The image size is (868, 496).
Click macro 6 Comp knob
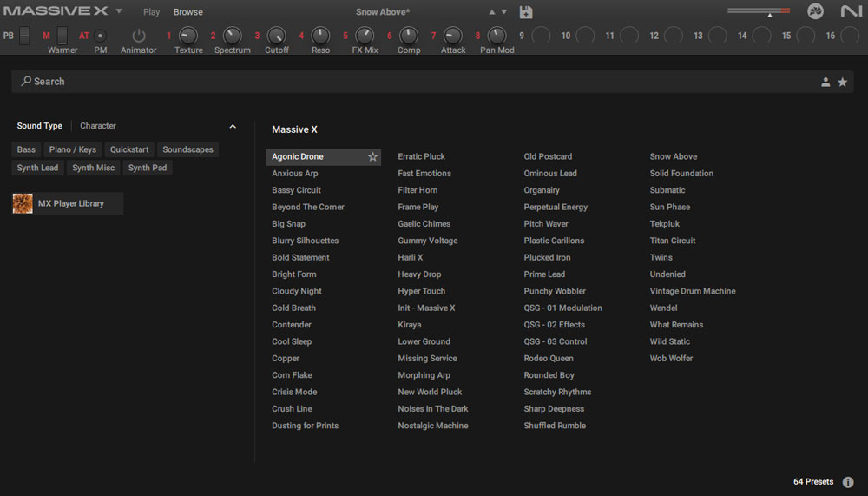click(409, 36)
